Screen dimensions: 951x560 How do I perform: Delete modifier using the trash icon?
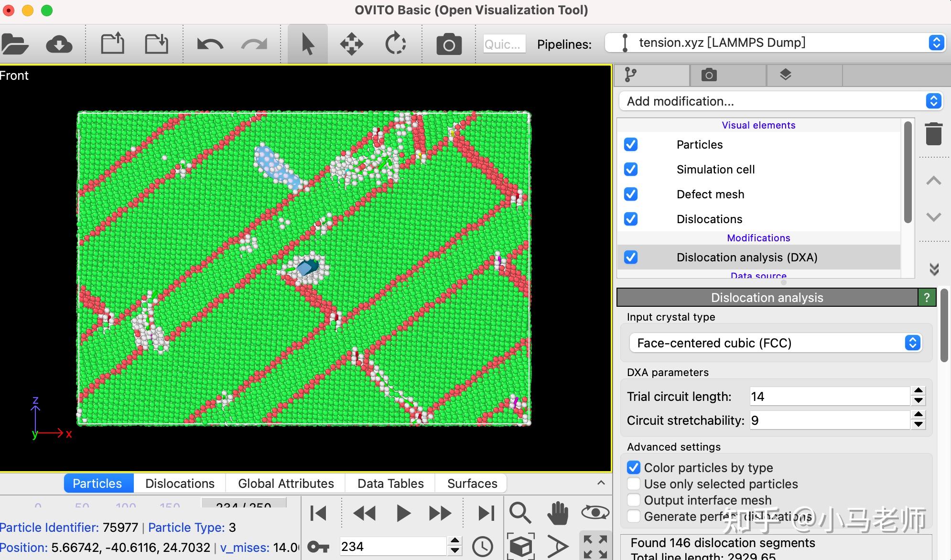(x=933, y=134)
